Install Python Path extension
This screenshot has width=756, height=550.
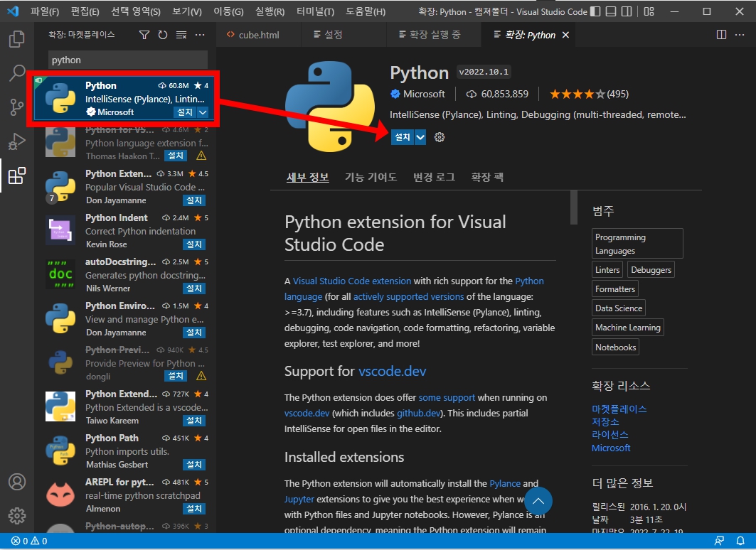coord(194,464)
